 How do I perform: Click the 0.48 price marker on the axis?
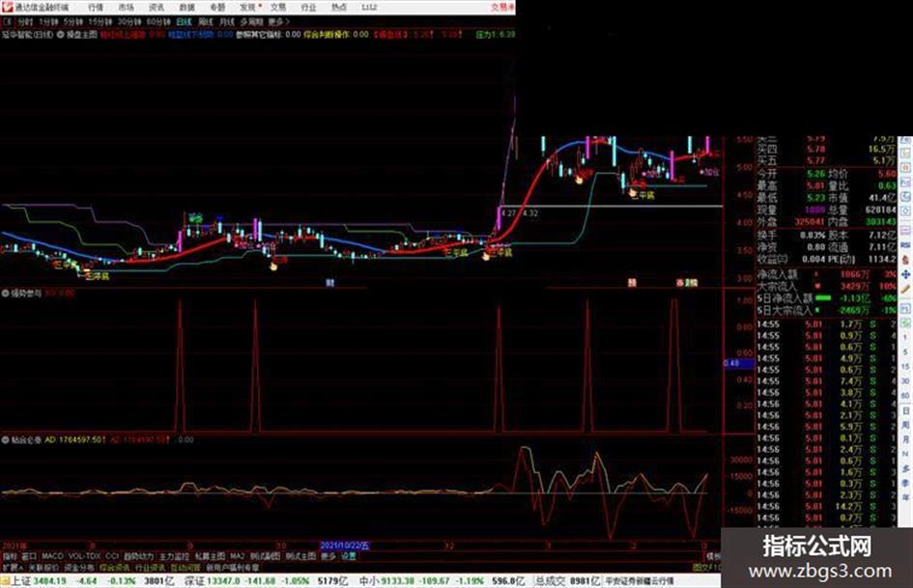738,363
